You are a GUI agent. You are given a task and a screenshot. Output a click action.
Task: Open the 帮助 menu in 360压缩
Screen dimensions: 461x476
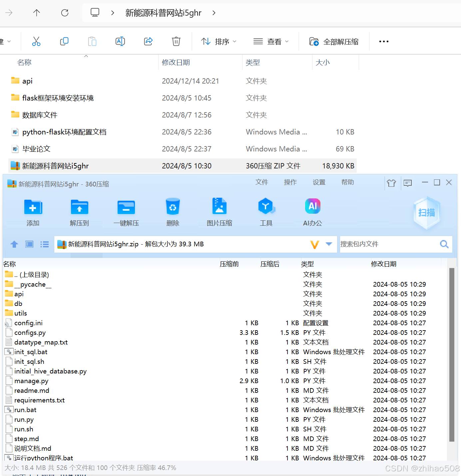(348, 182)
